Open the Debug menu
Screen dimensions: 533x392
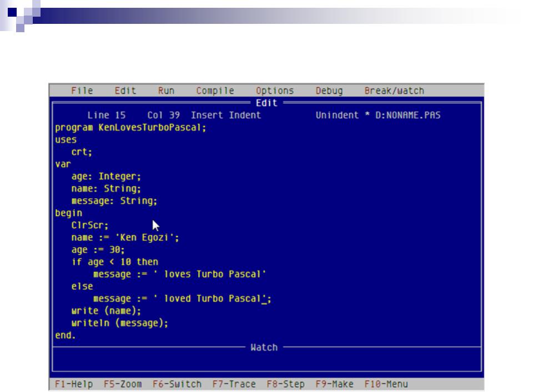click(x=329, y=91)
